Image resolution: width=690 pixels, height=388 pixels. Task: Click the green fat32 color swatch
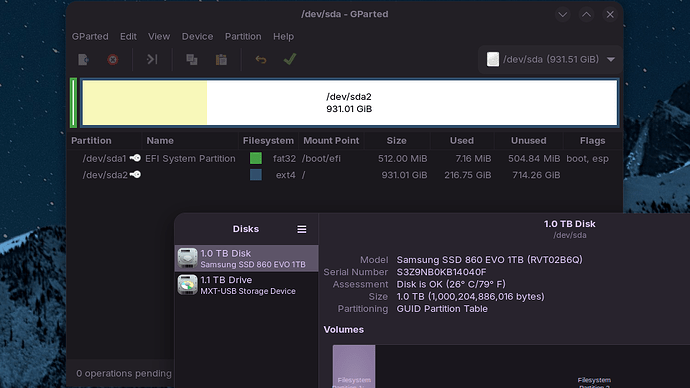(256, 158)
